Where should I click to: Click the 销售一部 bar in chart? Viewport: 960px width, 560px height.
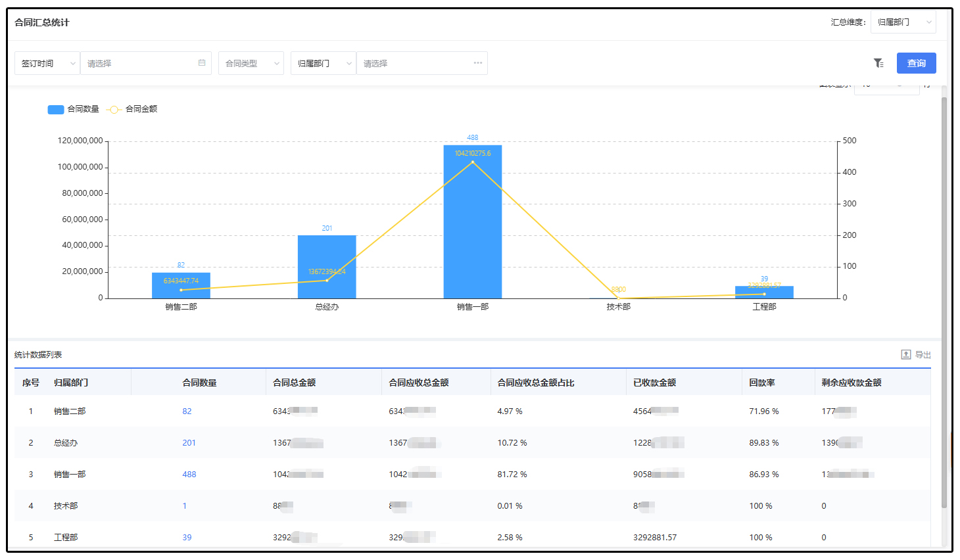[x=472, y=223]
